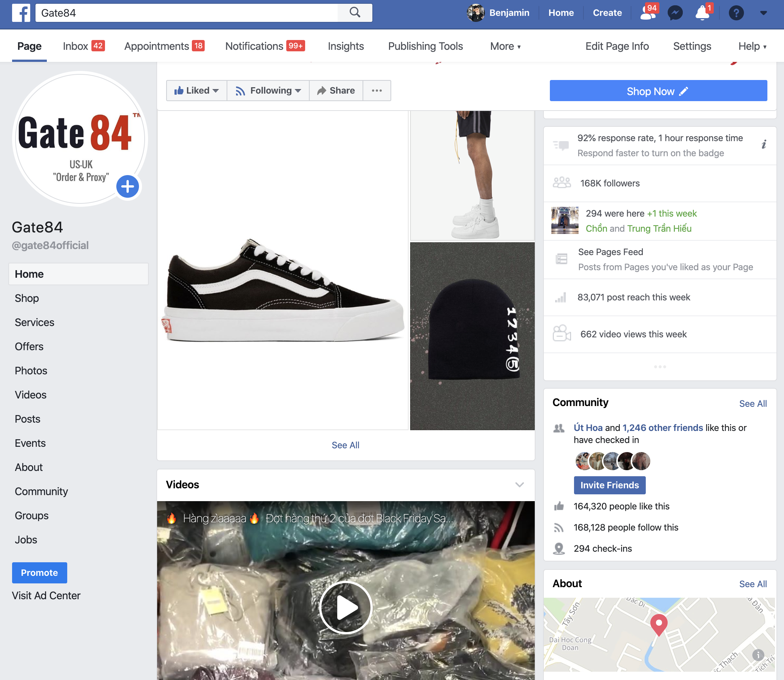Open the More dropdown menu
Image resolution: width=784 pixels, height=680 pixels.
click(505, 46)
